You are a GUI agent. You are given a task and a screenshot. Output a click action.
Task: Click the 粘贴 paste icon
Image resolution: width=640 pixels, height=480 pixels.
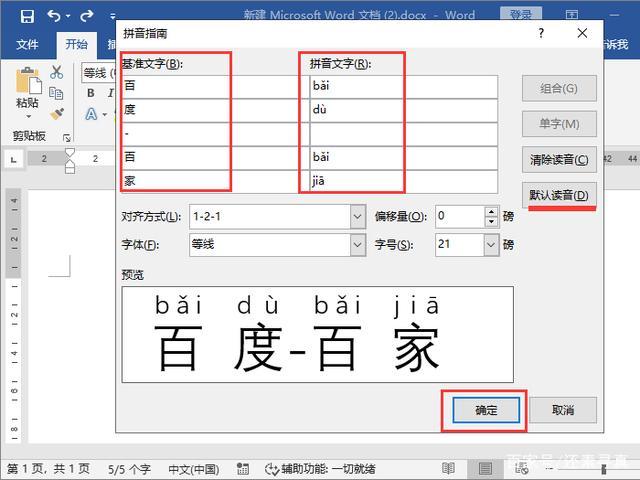(28, 80)
